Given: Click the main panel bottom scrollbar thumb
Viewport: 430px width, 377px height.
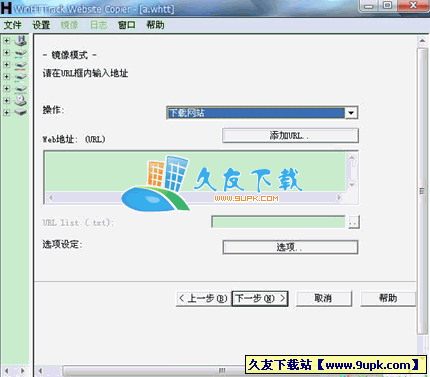Looking at the screenshot, I should (153, 370).
